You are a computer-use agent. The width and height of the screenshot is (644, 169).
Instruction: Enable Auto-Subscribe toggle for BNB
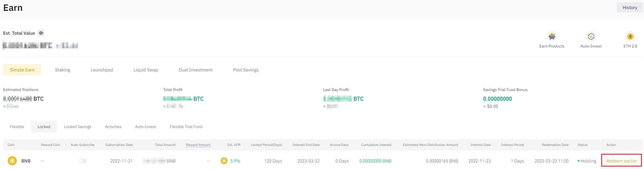tap(82, 161)
